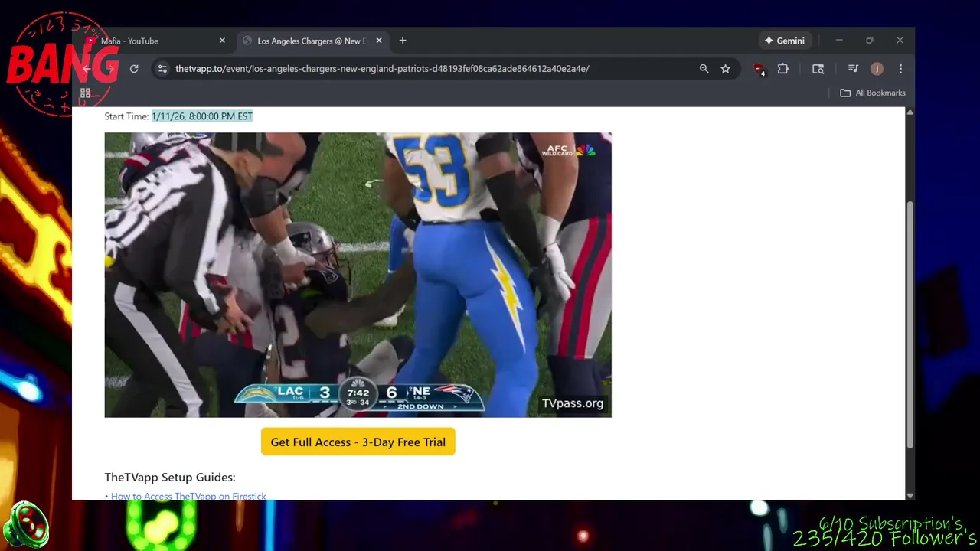Open the media controls icon

point(853,69)
